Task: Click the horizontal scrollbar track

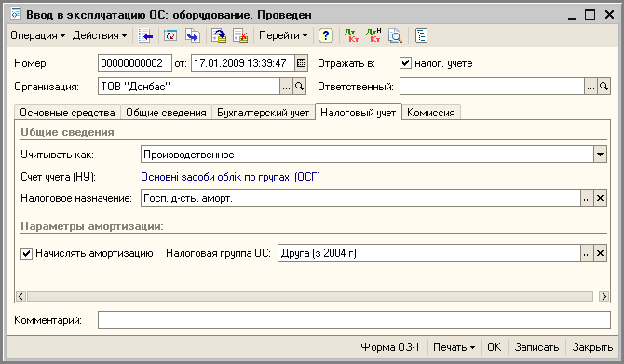Action: click(x=310, y=296)
